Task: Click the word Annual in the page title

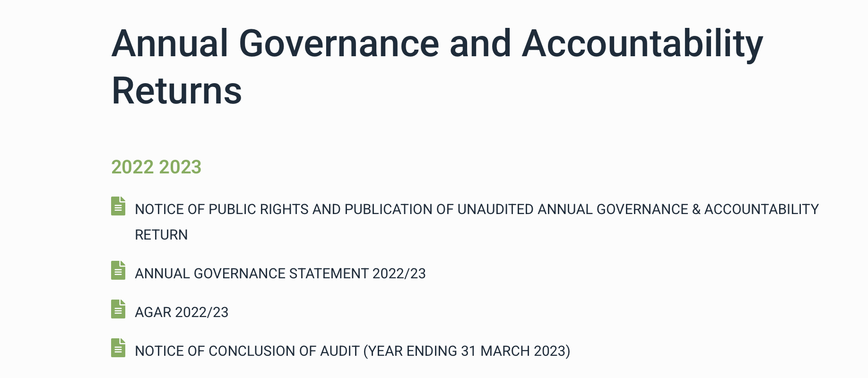Action: click(170, 43)
